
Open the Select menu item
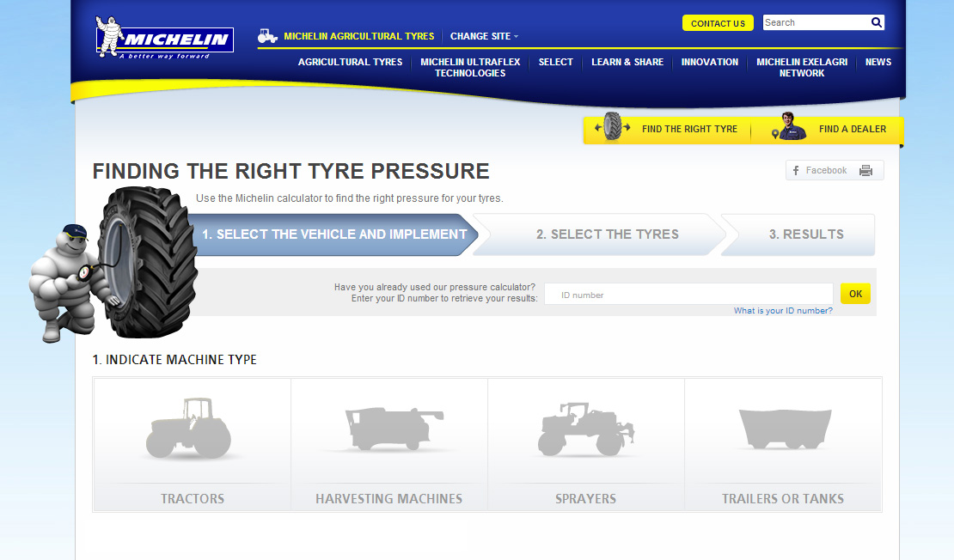555,62
